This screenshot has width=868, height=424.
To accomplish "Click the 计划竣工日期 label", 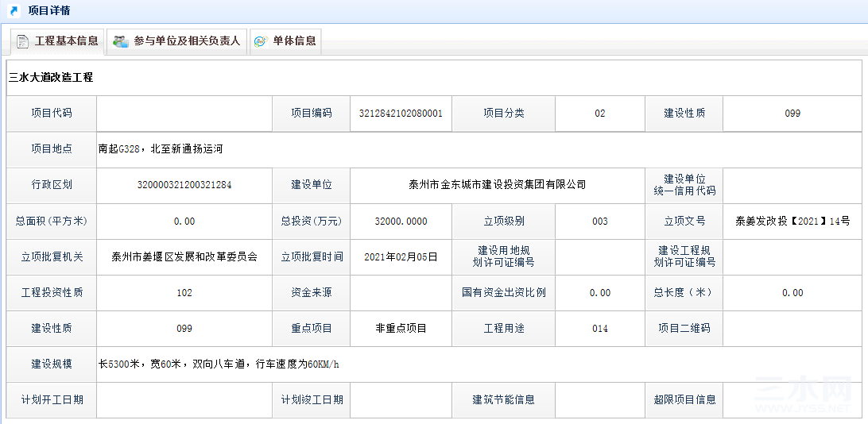I will pyautogui.click(x=311, y=399).
